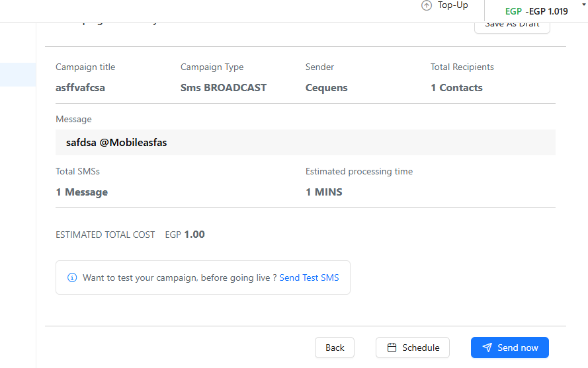Click the campaign title value asffvafcsa
588x368 pixels.
tap(80, 88)
